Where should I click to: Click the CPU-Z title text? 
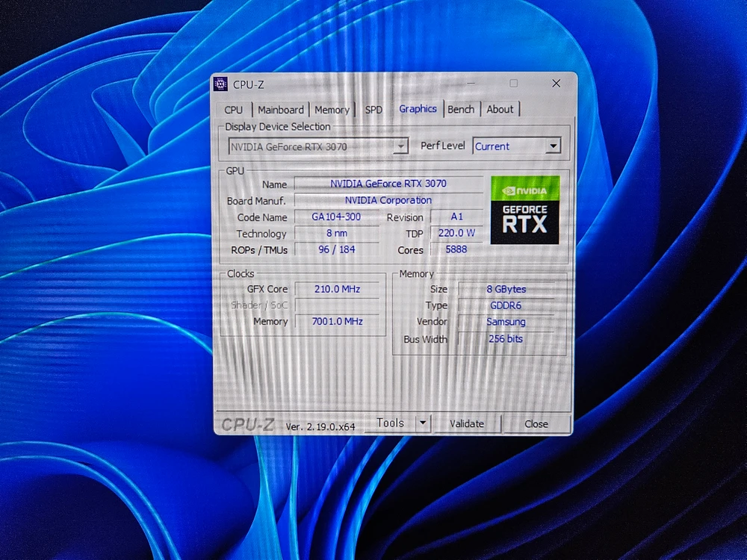[x=248, y=85]
